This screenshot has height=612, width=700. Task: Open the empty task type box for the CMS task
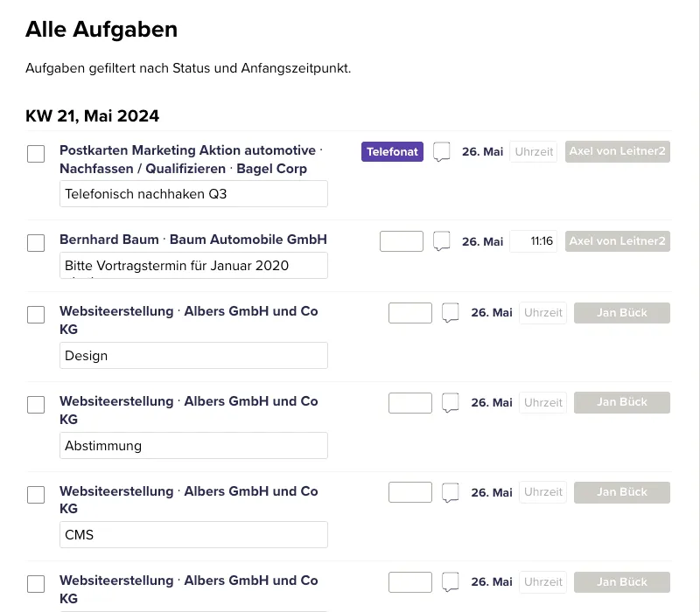410,492
